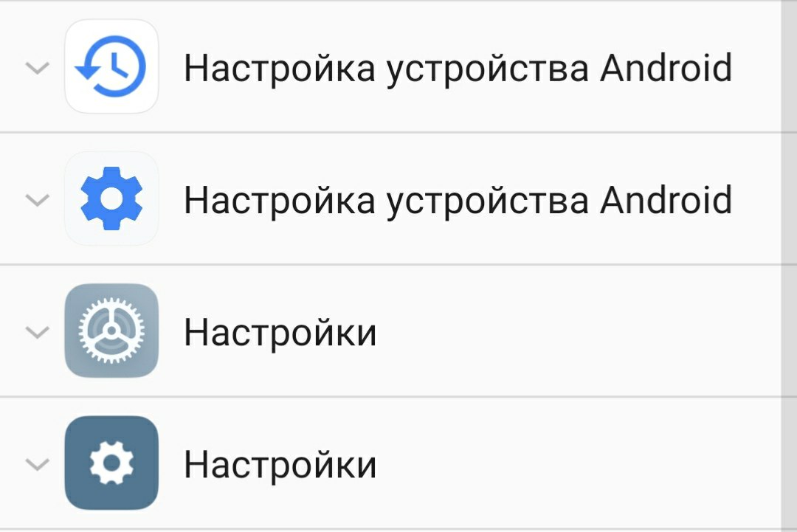This screenshot has height=532, width=797.
Task: Click the word устройства in the clock icon row
Action: tap(488, 71)
